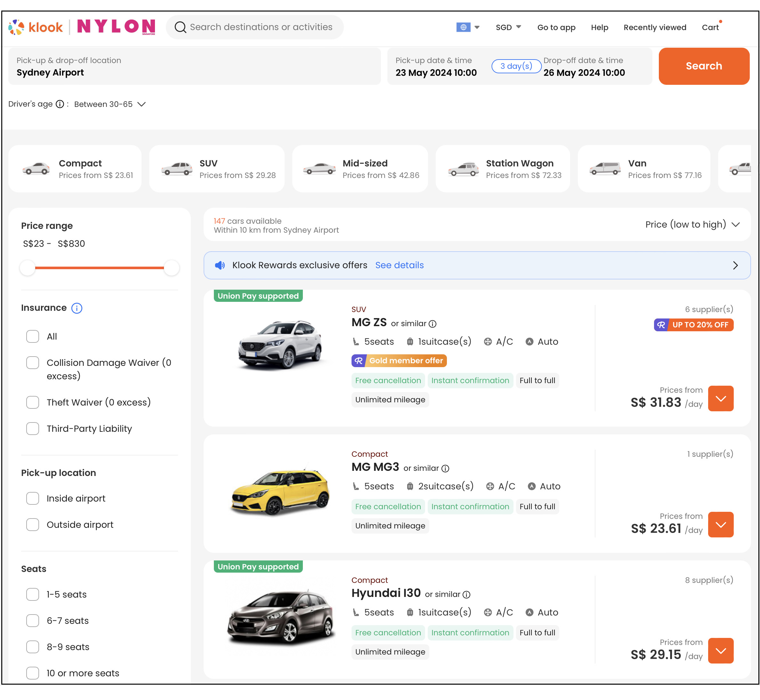Click the MG ZS seats icon
The width and height of the screenshot is (760, 700).
tap(356, 342)
